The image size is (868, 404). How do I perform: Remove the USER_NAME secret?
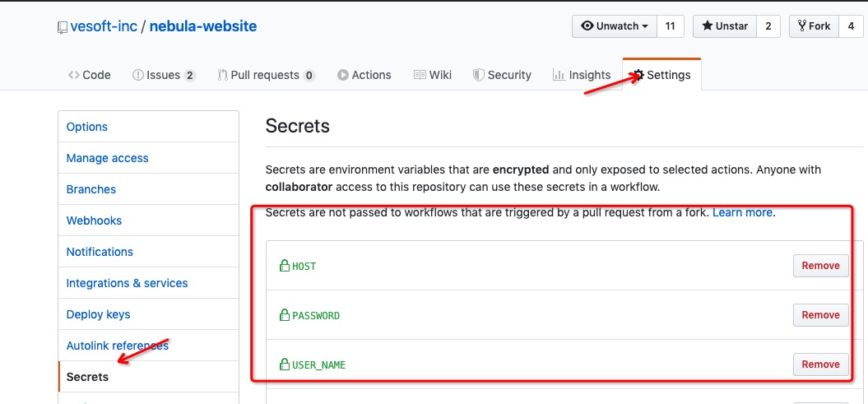(x=820, y=365)
